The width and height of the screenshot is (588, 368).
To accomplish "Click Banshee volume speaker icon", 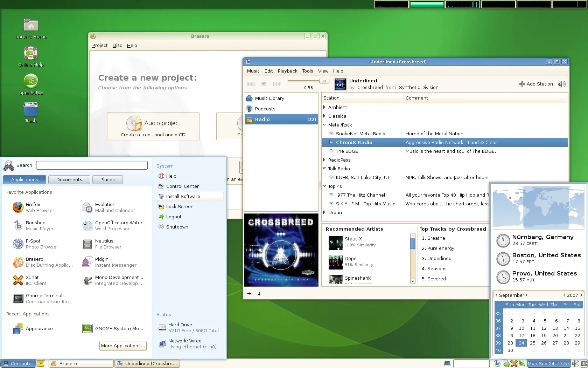I will click(x=562, y=84).
